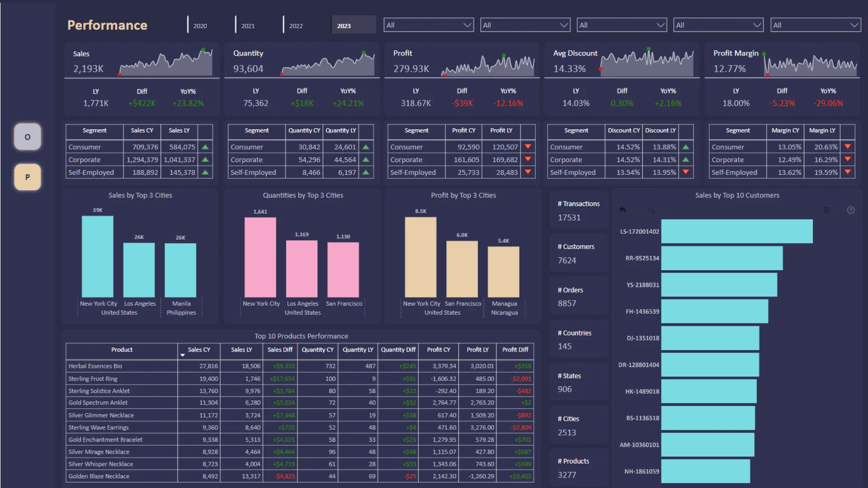Image resolution: width=868 pixels, height=488 pixels.
Task: Click the Profit Margin sparkline chart
Action: pos(810,64)
